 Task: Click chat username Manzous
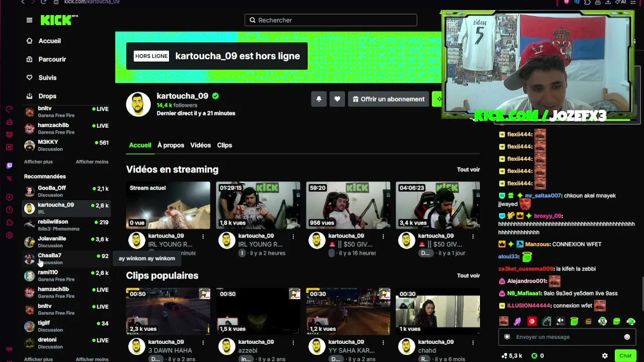point(537,244)
